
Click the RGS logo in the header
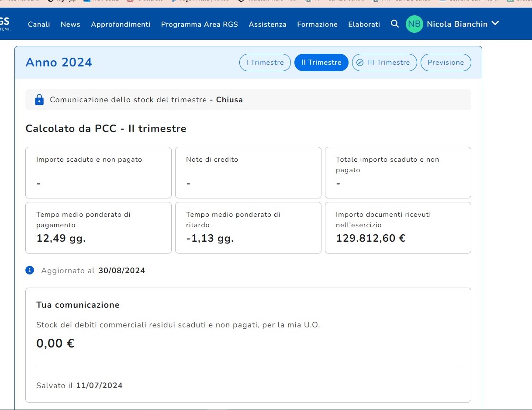pos(5,23)
